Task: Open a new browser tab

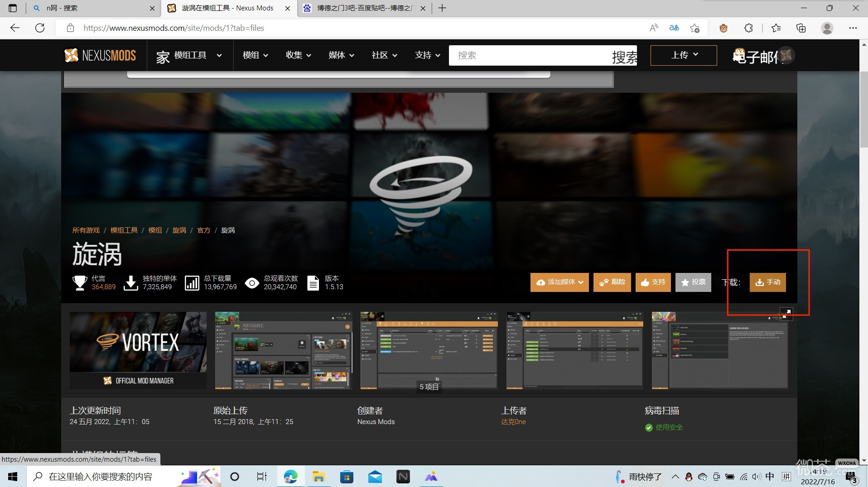Action: click(x=443, y=8)
